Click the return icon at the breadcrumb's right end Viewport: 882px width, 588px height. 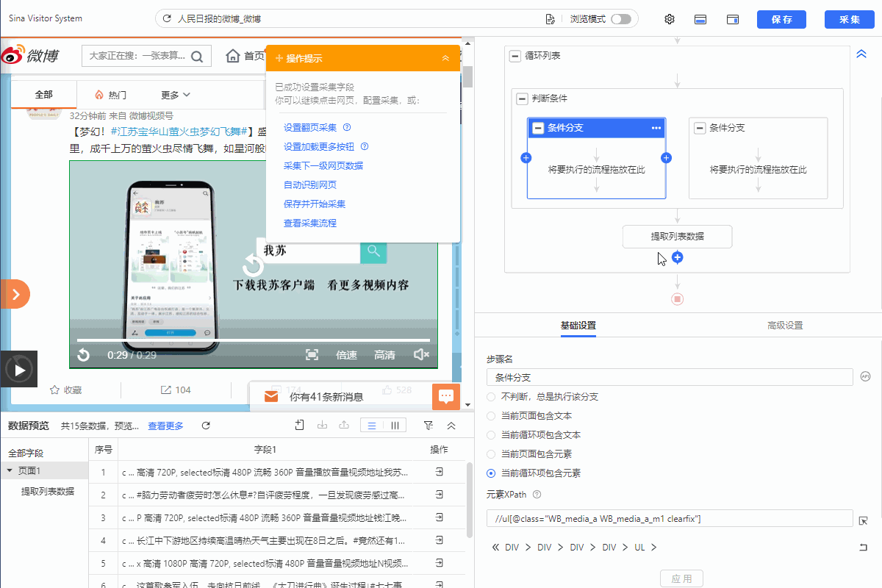tap(864, 548)
